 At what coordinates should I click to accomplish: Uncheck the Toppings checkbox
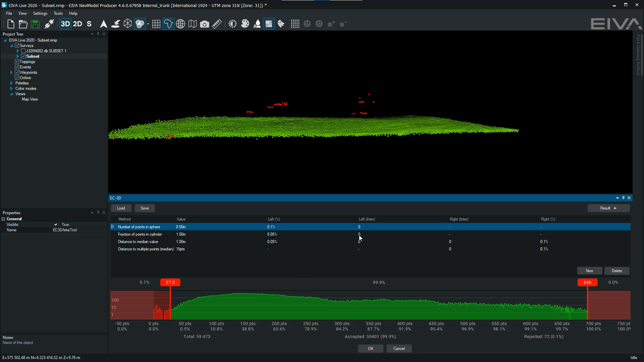17,62
